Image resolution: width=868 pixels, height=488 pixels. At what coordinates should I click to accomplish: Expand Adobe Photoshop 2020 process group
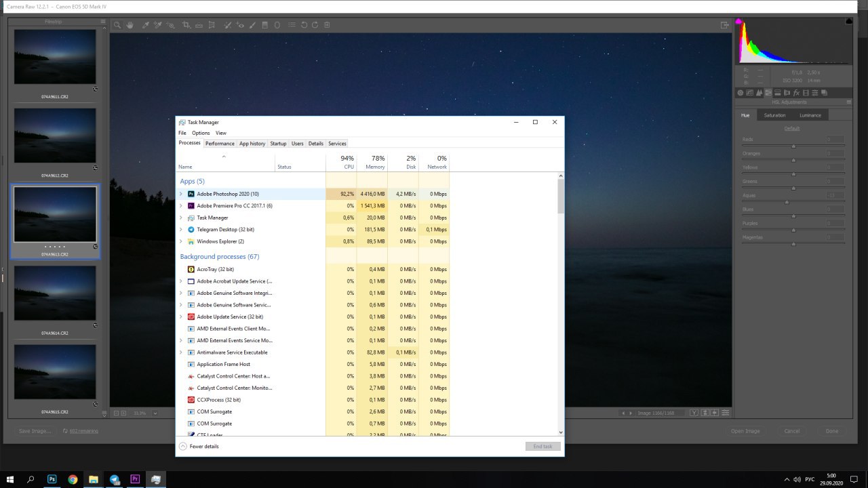click(181, 194)
